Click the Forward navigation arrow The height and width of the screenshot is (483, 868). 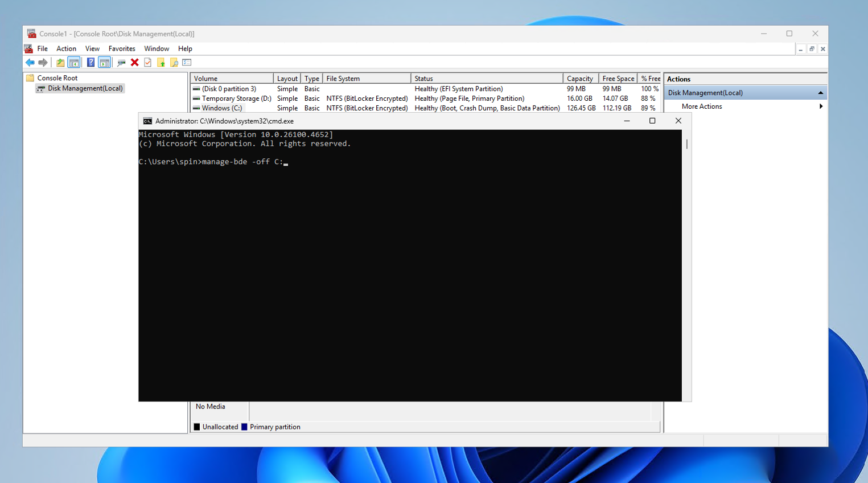pos(44,63)
